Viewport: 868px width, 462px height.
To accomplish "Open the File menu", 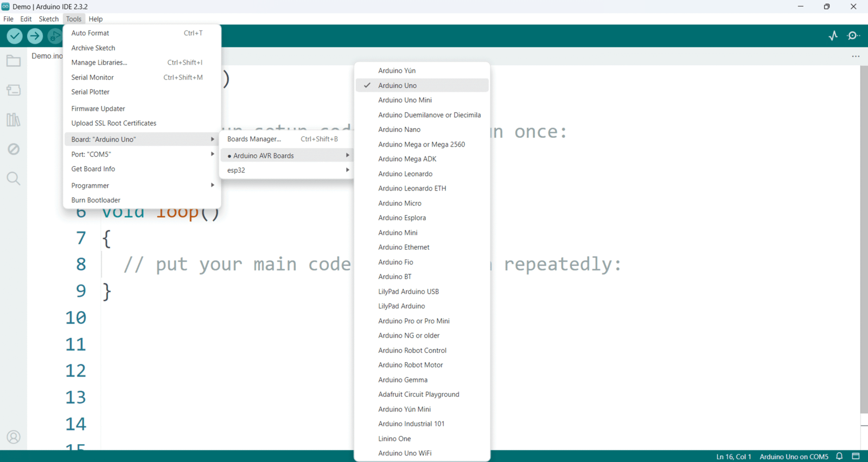I will click(x=8, y=19).
